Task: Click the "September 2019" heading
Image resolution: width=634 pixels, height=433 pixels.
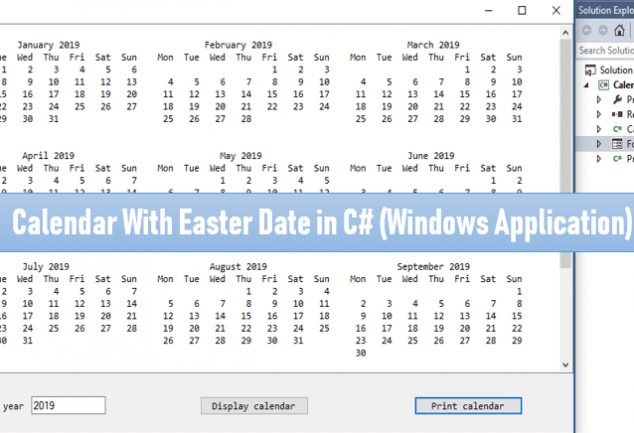Action: point(433,266)
